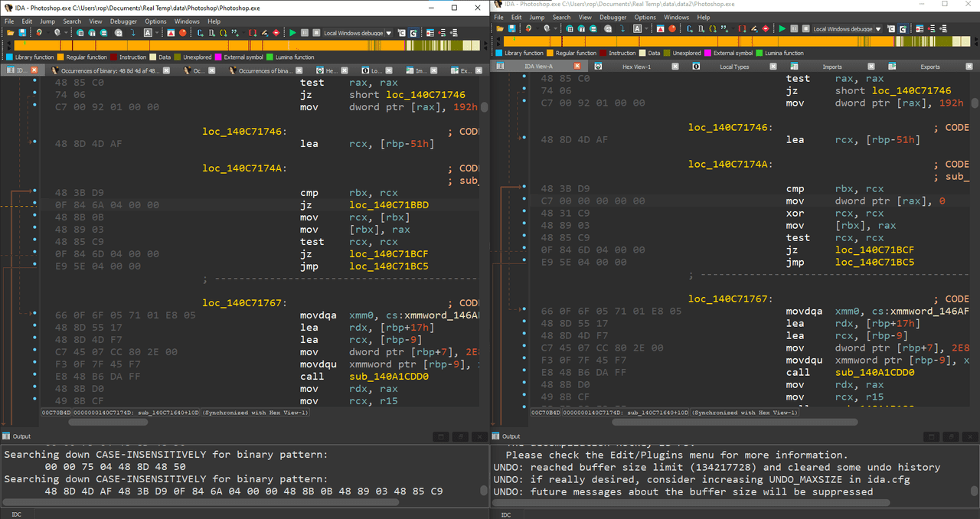Select Occurrences of binary: 48 8d 4d af tab
The width and height of the screenshot is (980, 519).
tap(110, 70)
